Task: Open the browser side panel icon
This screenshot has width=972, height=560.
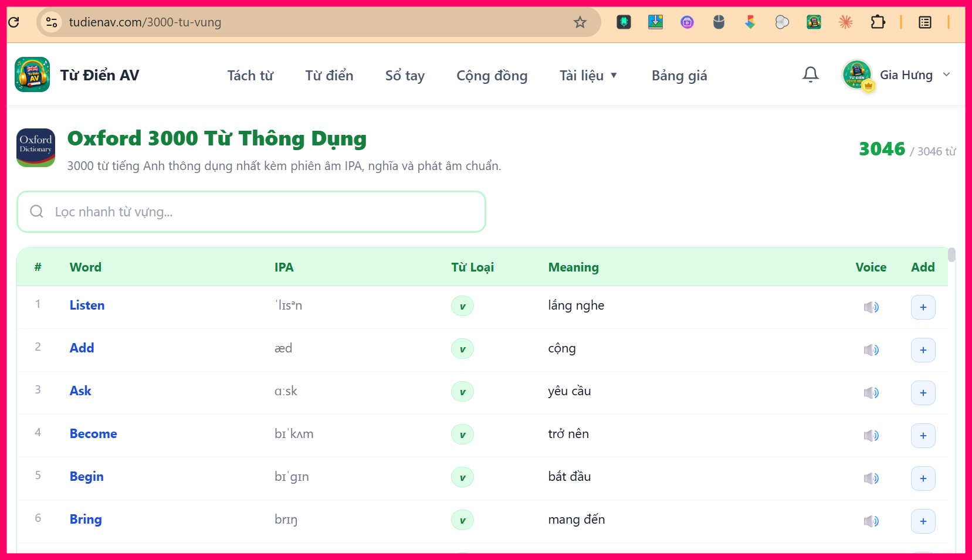Action: (925, 22)
